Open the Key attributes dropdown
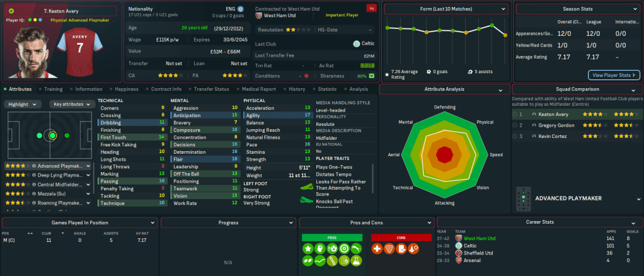Screen dimensions: 644x276 coord(70,104)
